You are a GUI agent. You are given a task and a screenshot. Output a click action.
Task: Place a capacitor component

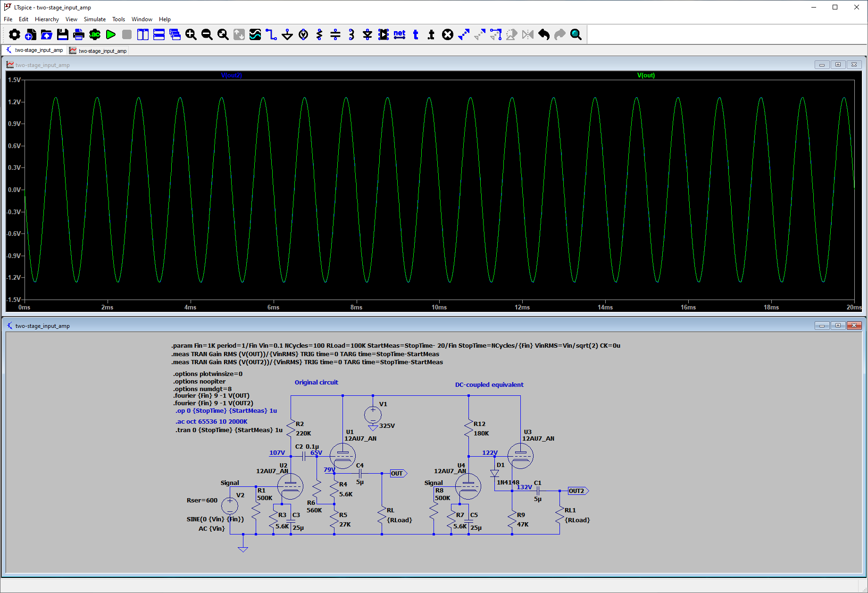335,34
